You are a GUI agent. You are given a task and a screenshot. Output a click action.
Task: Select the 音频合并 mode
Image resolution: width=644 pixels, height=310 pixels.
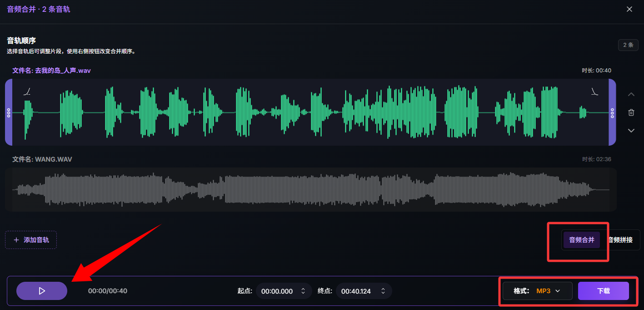point(582,240)
